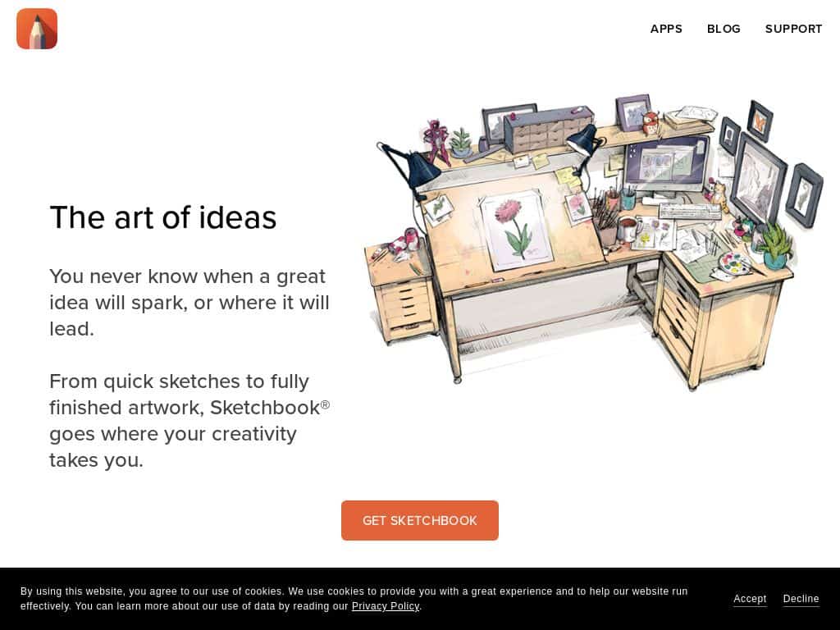This screenshot has height=630, width=840.
Task: Open the SUPPORT navigation link
Action: [x=793, y=29]
